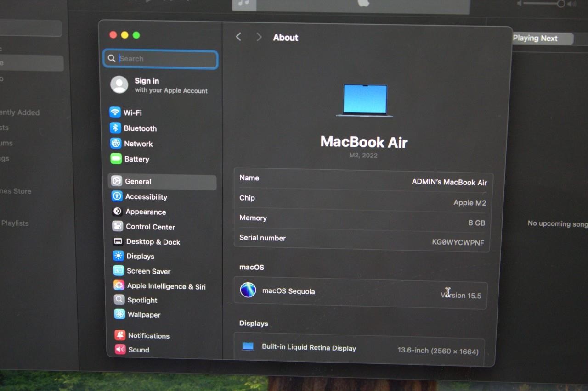588x391 pixels.
Task: Focus the Search field
Action: tap(160, 59)
